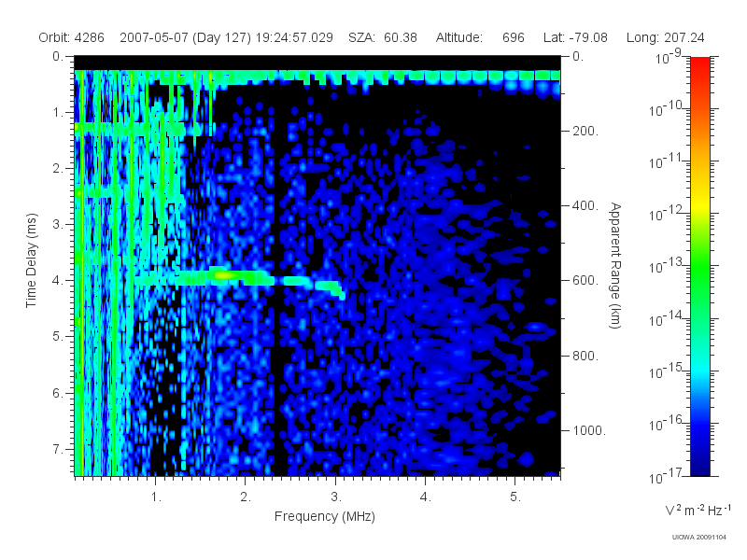
Task: Click the 'Lat: -79.08' text
Action: click(575, 37)
